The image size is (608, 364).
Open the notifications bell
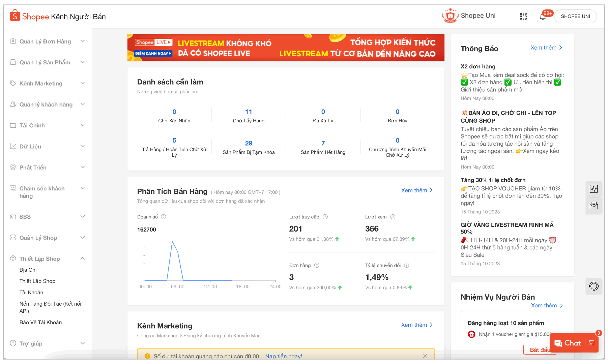coord(543,16)
